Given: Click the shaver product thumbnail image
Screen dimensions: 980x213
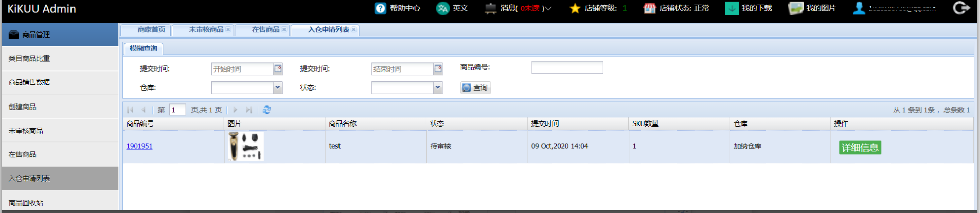Looking at the screenshot, I should [246, 146].
